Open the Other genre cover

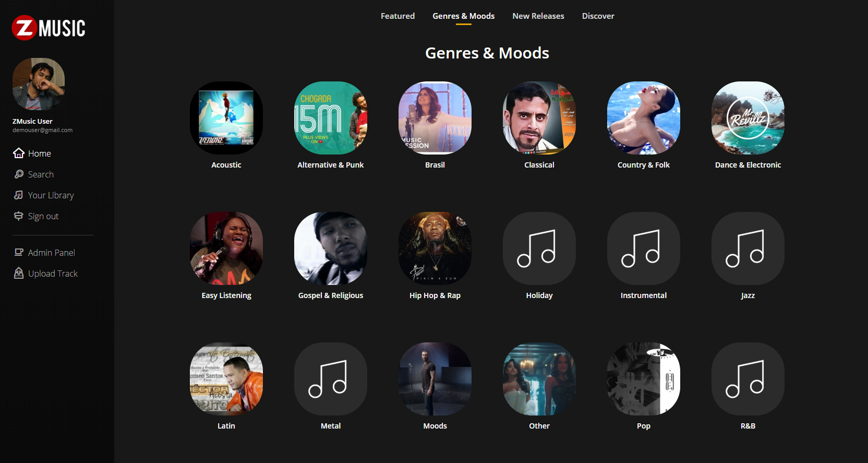point(539,379)
